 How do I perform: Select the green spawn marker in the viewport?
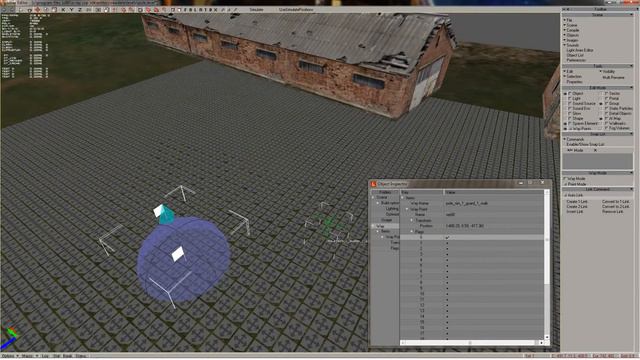point(328,223)
